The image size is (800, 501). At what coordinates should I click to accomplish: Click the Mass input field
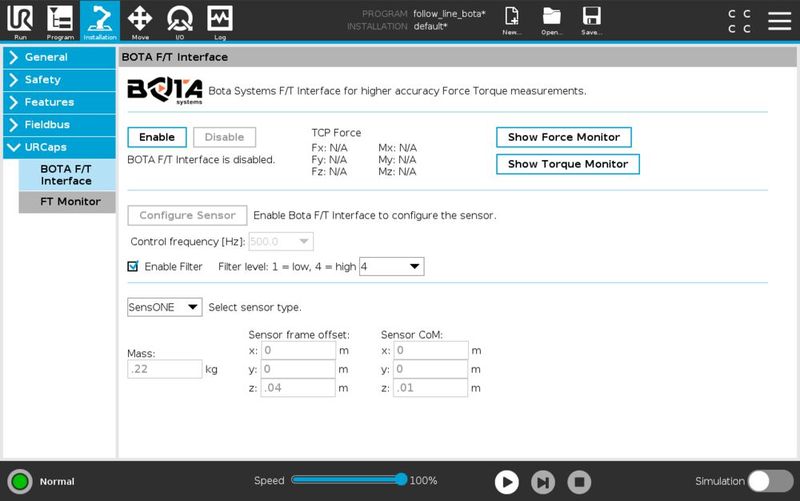point(164,369)
